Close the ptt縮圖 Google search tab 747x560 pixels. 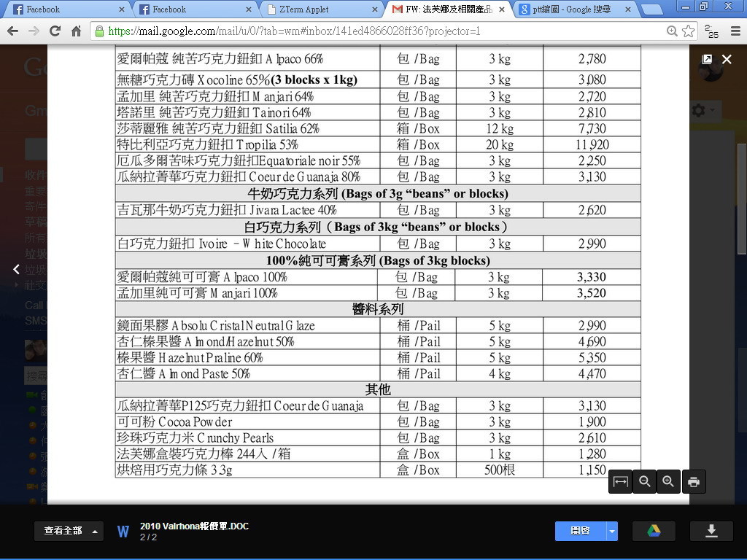point(628,9)
